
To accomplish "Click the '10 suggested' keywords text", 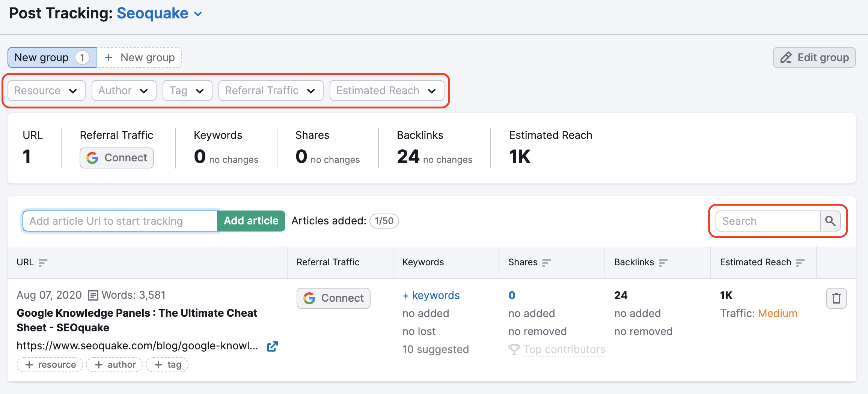I will tap(436, 349).
